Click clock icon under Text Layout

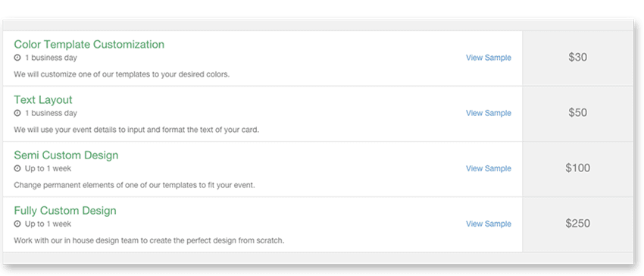tap(17, 113)
